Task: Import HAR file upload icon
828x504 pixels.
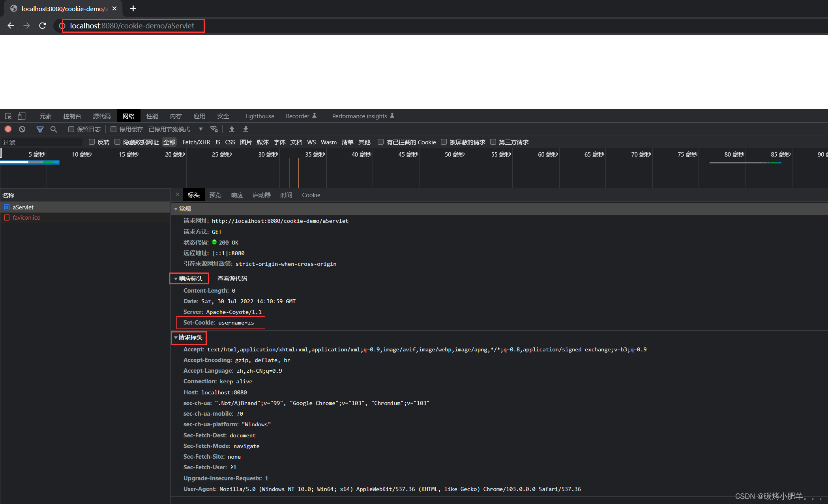Action: pyautogui.click(x=232, y=129)
